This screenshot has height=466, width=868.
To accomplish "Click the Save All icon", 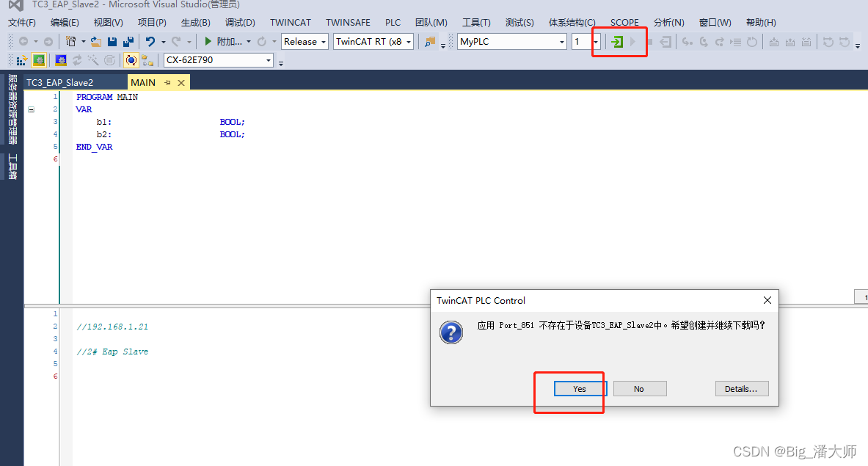I will click(x=128, y=42).
